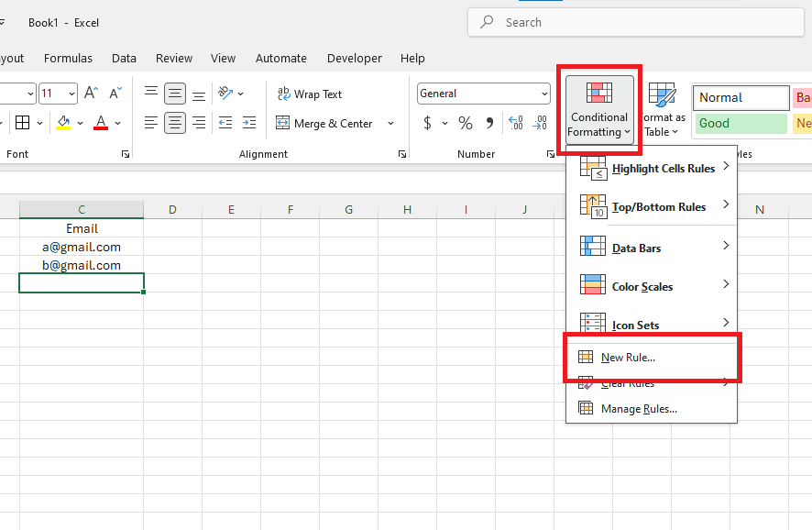This screenshot has width=812, height=530.
Task: Open the Automate tab
Action: click(280, 58)
